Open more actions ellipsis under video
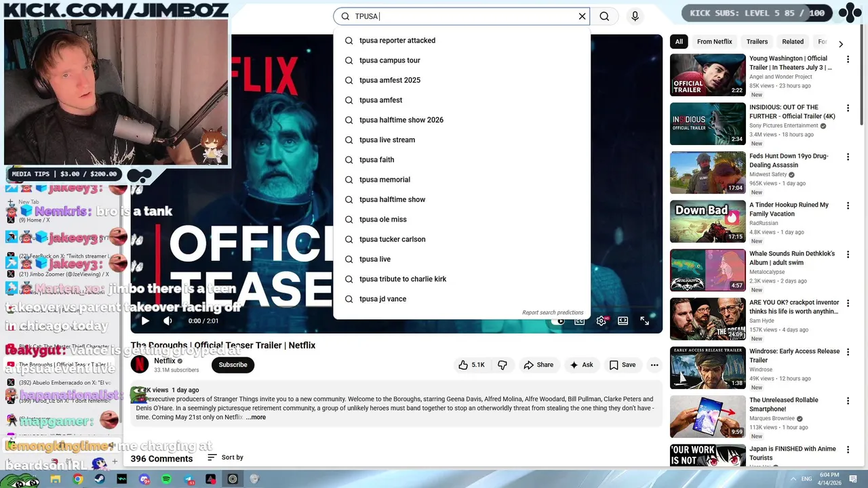The image size is (868, 488). click(x=654, y=365)
